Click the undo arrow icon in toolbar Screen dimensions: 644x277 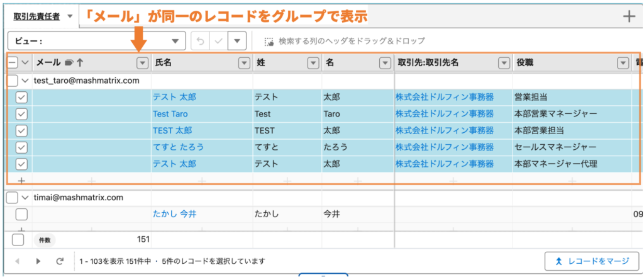pyautogui.click(x=201, y=41)
